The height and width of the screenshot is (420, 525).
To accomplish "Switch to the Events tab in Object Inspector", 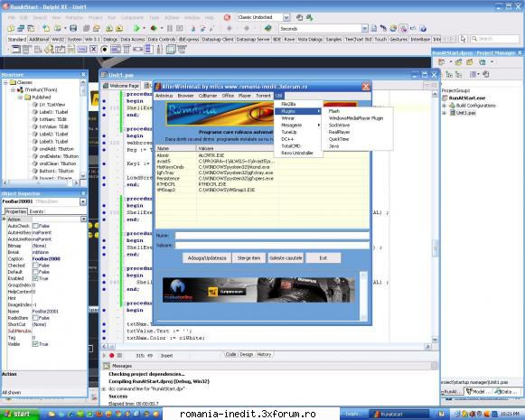I will 36,211.
